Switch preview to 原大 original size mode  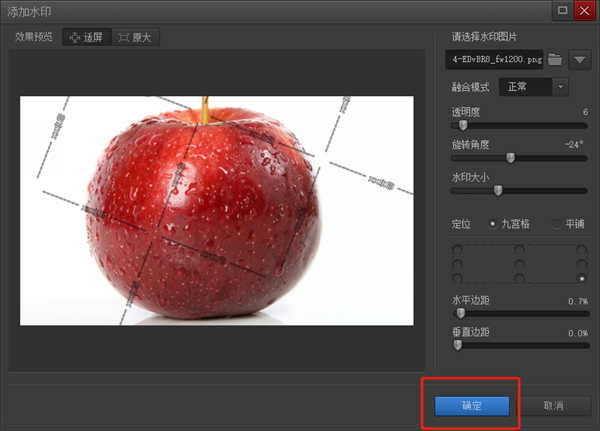click(x=135, y=37)
